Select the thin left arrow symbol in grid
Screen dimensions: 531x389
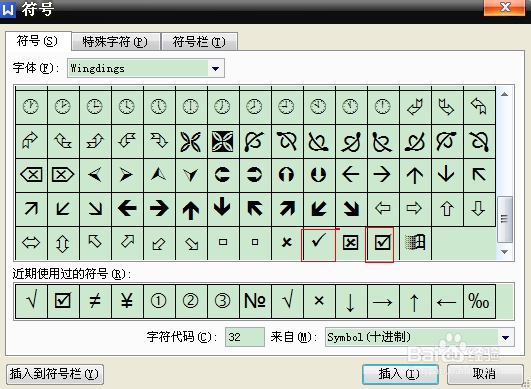pos(351,175)
